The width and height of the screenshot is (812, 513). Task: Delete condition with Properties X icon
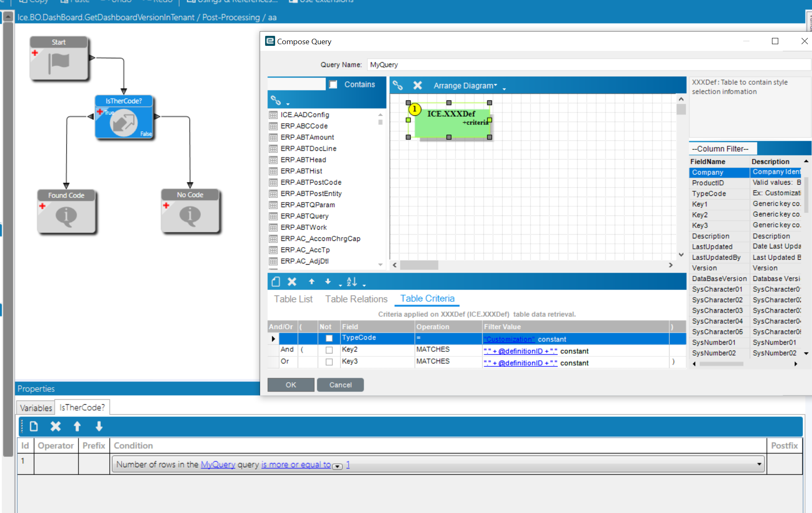[55, 426]
